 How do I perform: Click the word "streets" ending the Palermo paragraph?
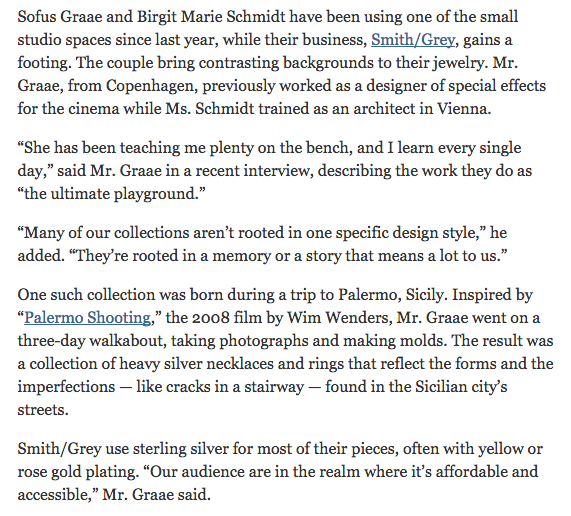click(x=43, y=410)
